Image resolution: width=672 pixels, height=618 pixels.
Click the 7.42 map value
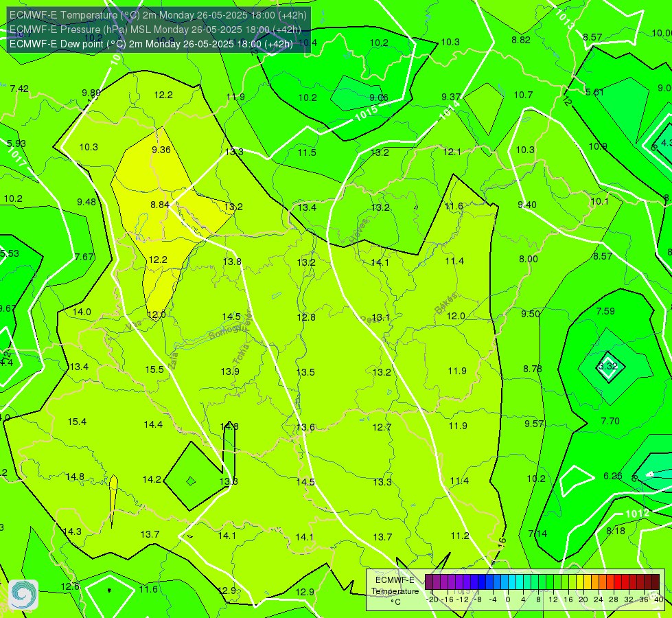pyautogui.click(x=19, y=89)
